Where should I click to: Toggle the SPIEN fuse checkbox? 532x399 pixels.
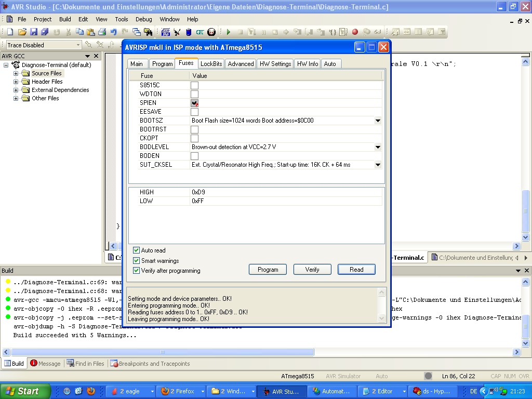pos(194,103)
